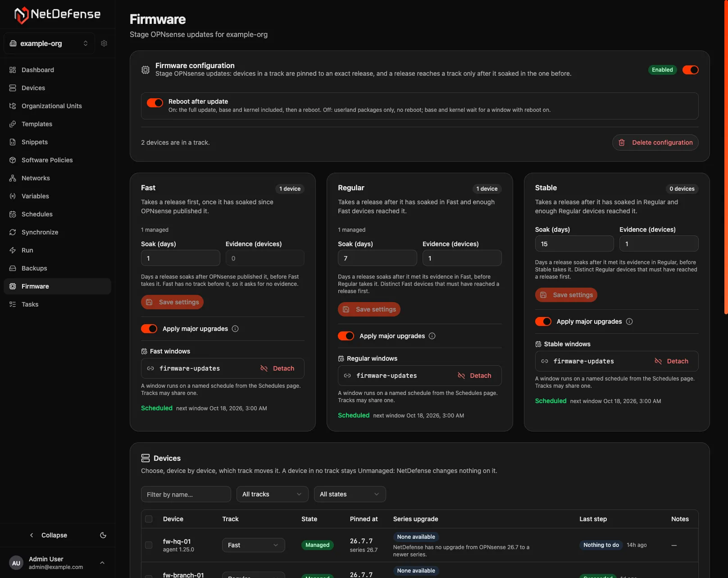Expand the Admin User account menu
This screenshot has width=728, height=578.
tap(57, 563)
